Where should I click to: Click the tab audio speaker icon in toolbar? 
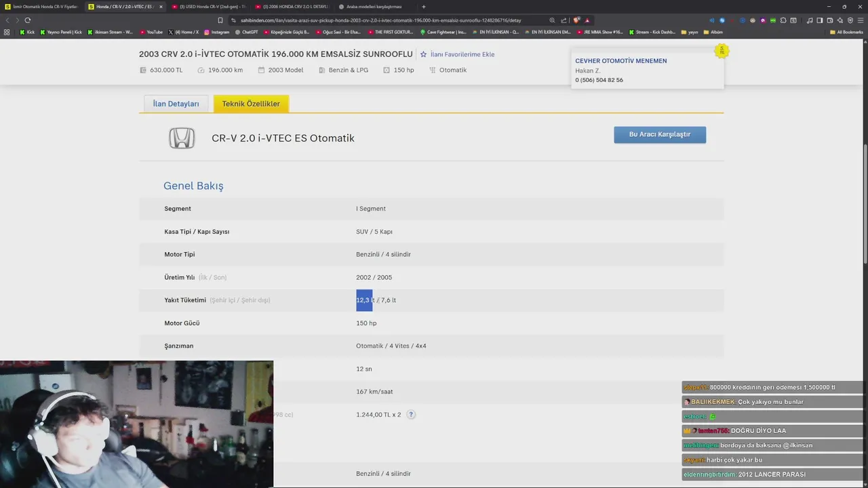click(711, 20)
